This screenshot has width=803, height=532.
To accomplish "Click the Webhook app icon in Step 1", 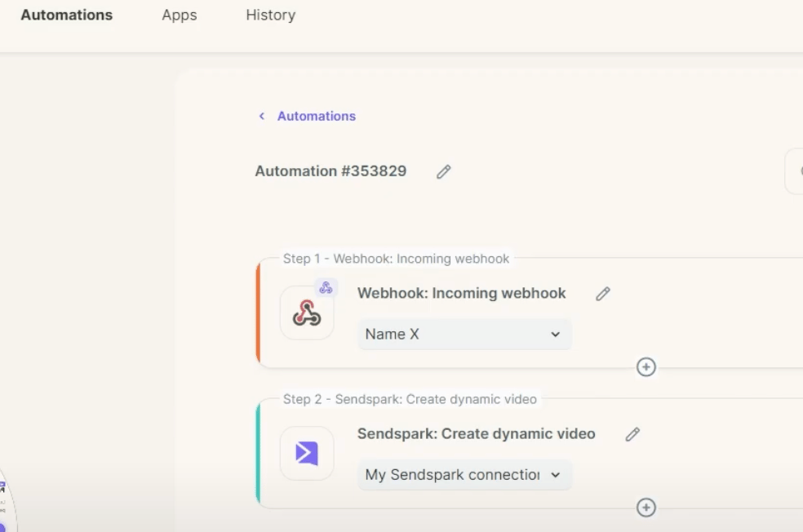I will pyautogui.click(x=307, y=313).
